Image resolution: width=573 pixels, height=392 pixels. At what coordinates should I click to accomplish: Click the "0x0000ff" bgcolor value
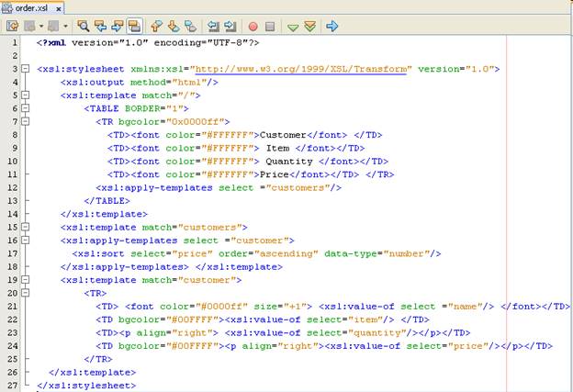[196, 122]
